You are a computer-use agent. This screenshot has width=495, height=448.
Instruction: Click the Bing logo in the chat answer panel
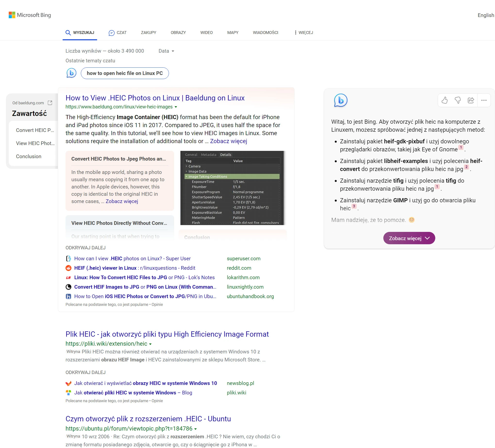(341, 100)
